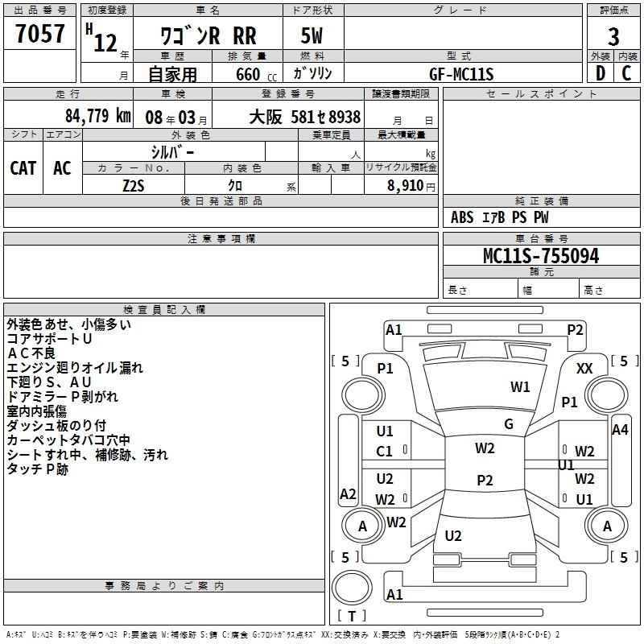Click the G windshield mark on the diagram
The width and height of the screenshot is (644, 644).
coord(509,424)
